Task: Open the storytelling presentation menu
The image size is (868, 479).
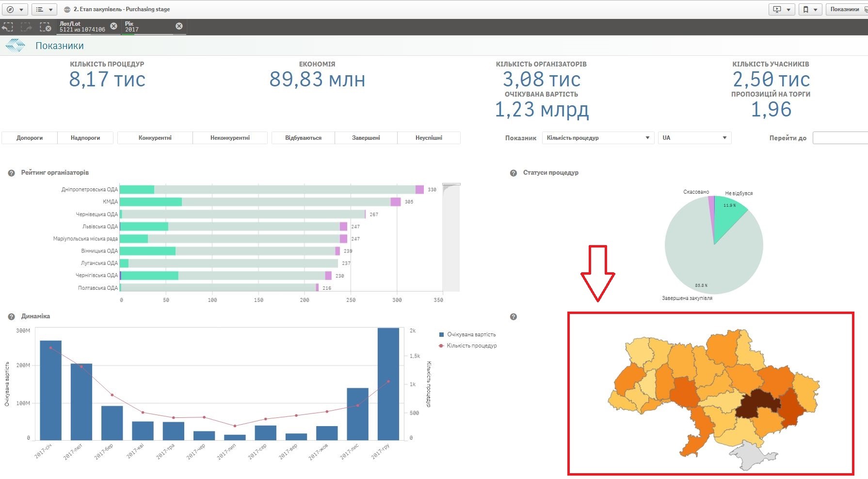Action: [x=782, y=9]
